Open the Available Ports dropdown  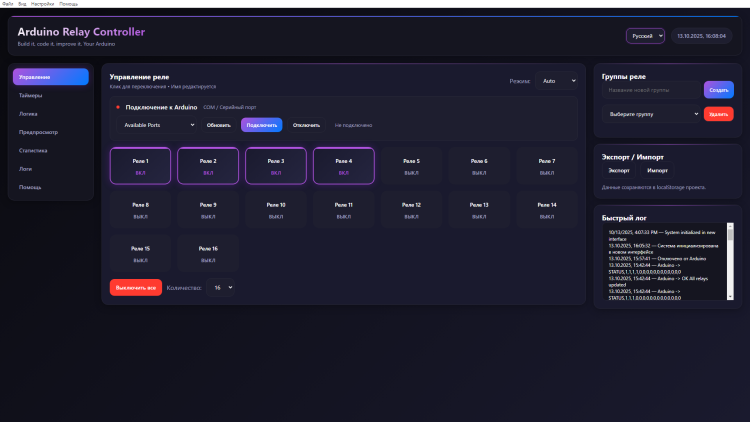158,125
